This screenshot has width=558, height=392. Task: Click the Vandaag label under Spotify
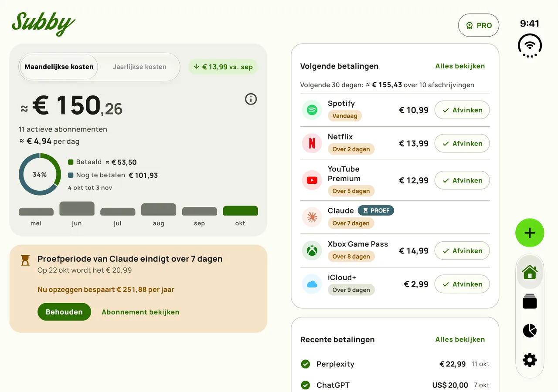click(x=345, y=116)
